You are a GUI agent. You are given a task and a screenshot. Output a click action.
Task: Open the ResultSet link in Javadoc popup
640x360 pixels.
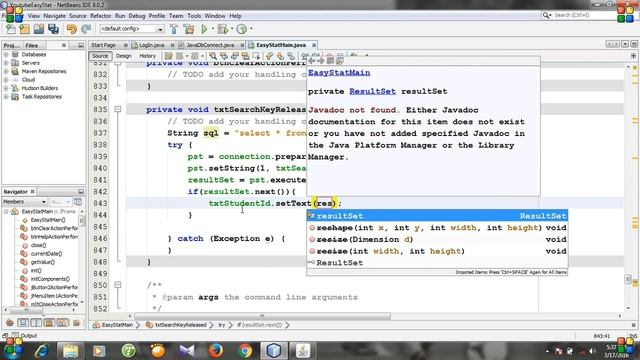372,91
